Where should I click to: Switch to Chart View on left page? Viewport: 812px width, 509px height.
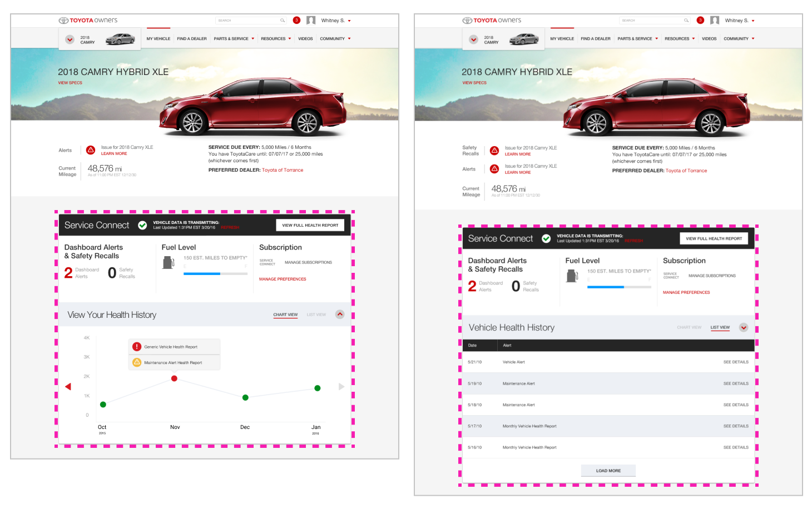click(285, 315)
